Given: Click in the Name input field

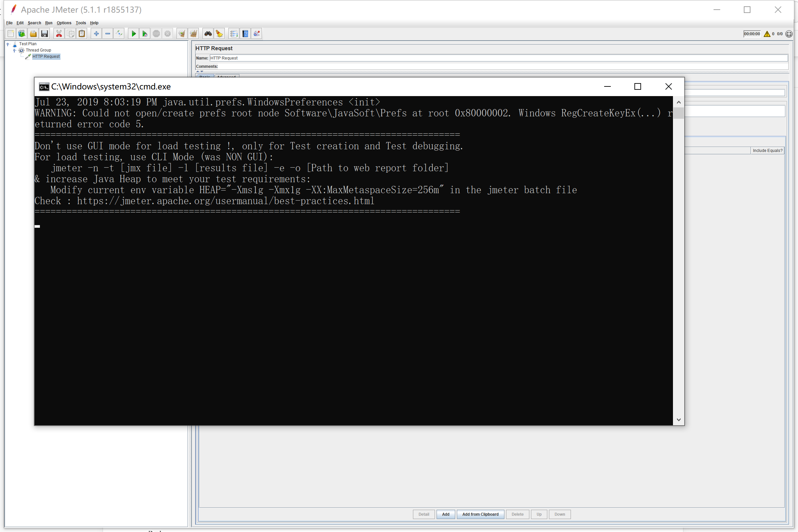Looking at the screenshot, I should [498, 58].
